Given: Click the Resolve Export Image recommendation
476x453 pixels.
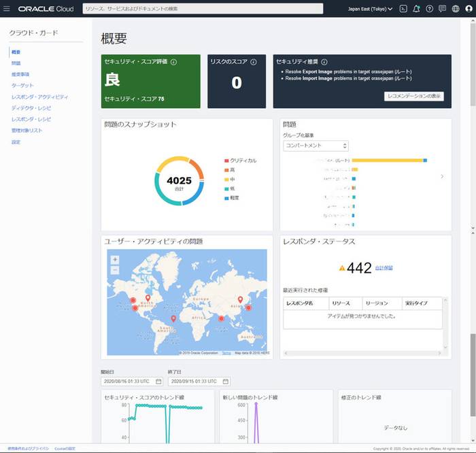Looking at the screenshot, I should (x=348, y=71).
